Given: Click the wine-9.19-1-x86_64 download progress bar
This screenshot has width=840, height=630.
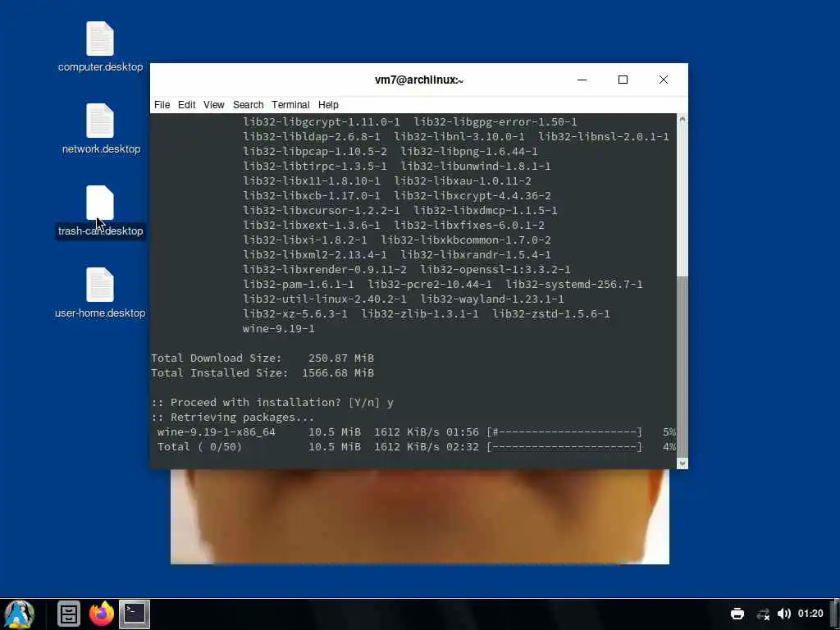Looking at the screenshot, I should [x=564, y=431].
